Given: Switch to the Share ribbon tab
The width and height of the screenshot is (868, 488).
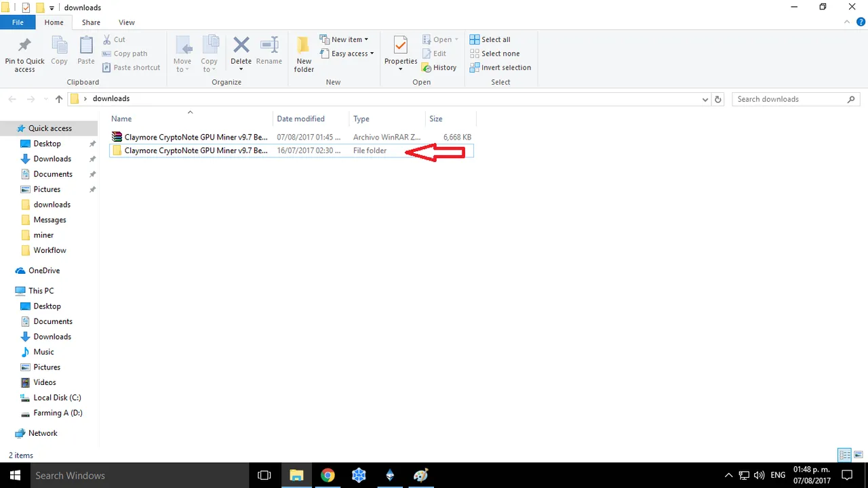Looking at the screenshot, I should coord(91,22).
